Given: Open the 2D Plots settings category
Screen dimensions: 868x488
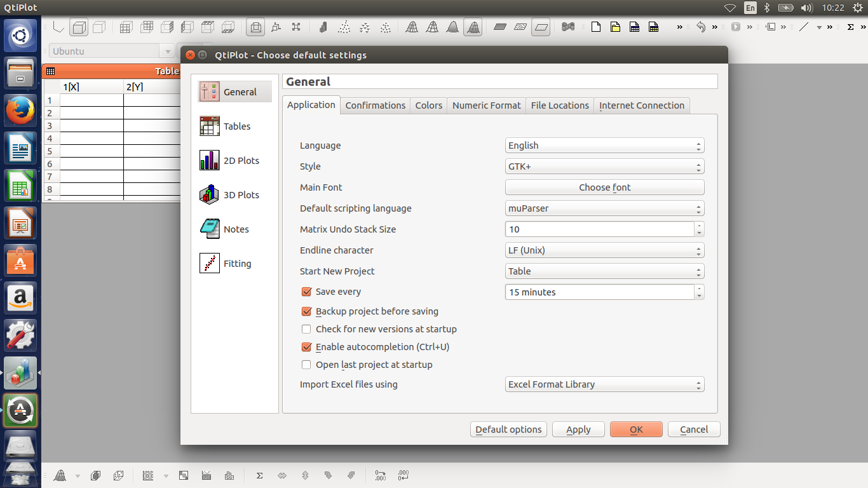Looking at the screenshot, I should pyautogui.click(x=234, y=160).
